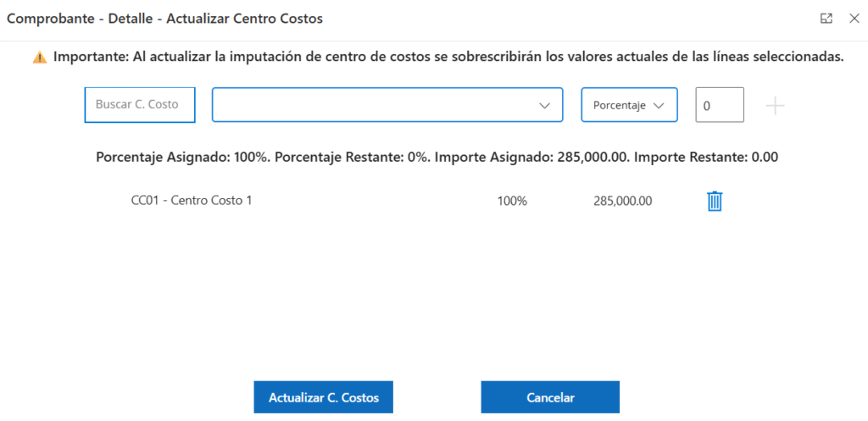The height and width of the screenshot is (421, 868).
Task: Click the yellow warning triangle icon
Action: tap(40, 58)
